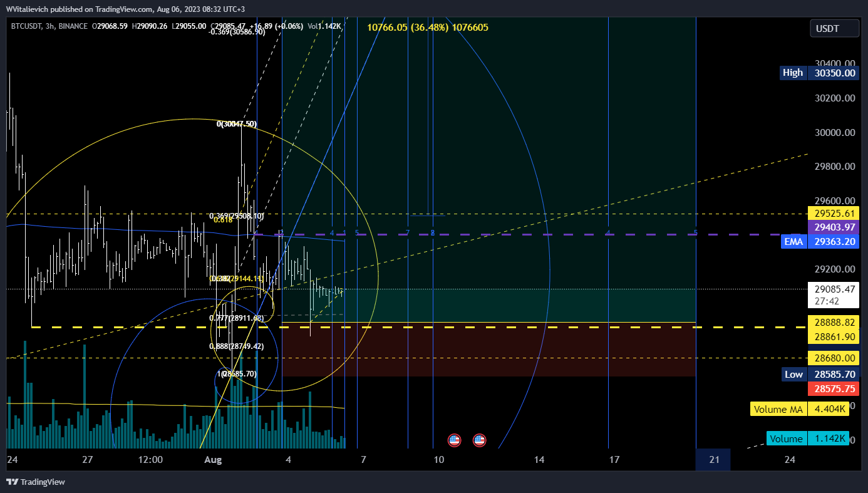Click the 0.777(28911.68) Fibonacci level label
Screen dimensions: 868x493
click(236, 318)
